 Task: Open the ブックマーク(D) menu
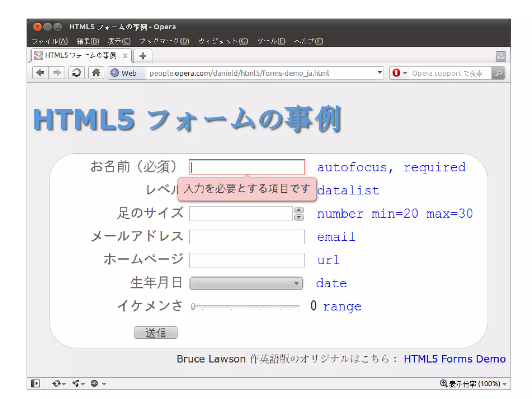[x=164, y=41]
